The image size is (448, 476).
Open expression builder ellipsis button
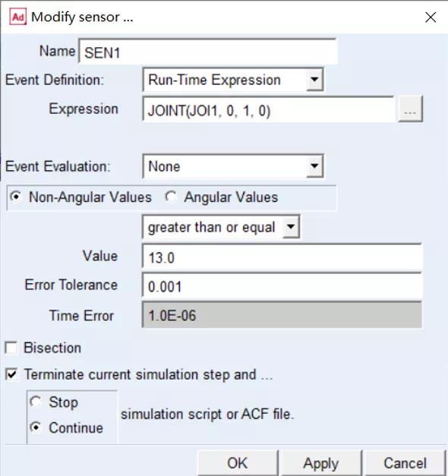click(x=410, y=109)
